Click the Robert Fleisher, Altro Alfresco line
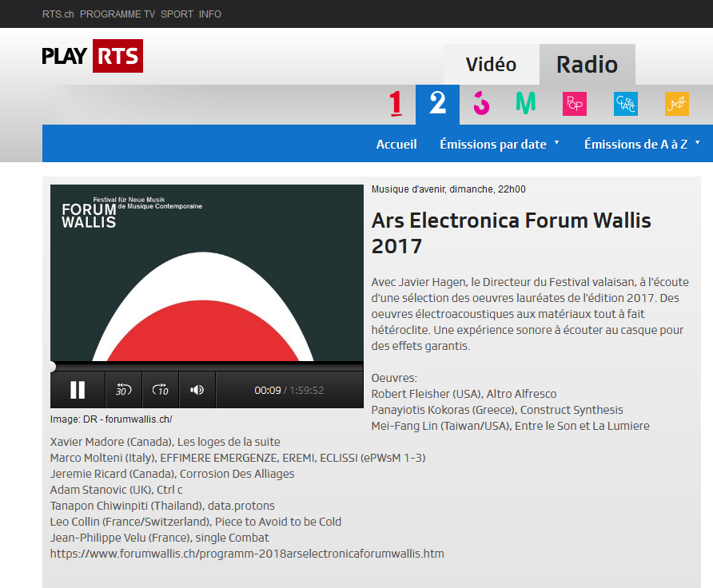This screenshot has width=713, height=588. pyautogui.click(x=464, y=394)
